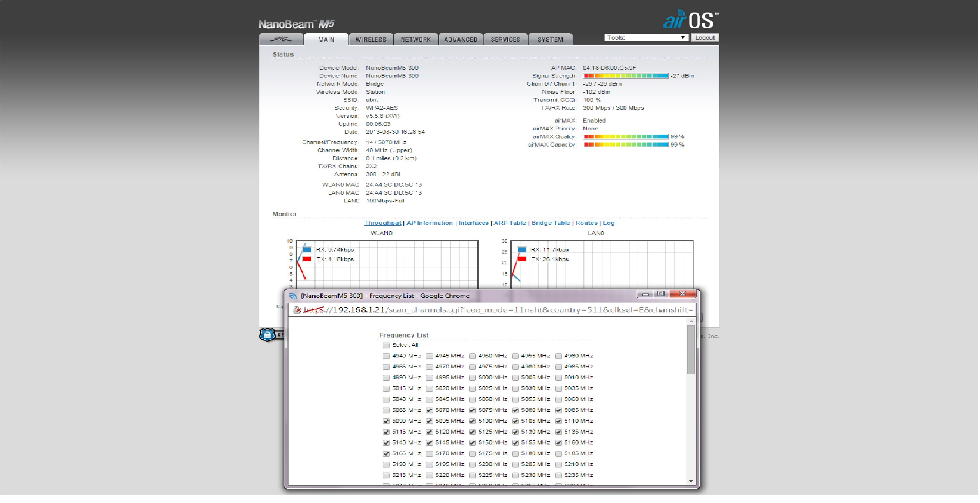Uncheck the 5125 MHz checkbox

tap(472, 432)
